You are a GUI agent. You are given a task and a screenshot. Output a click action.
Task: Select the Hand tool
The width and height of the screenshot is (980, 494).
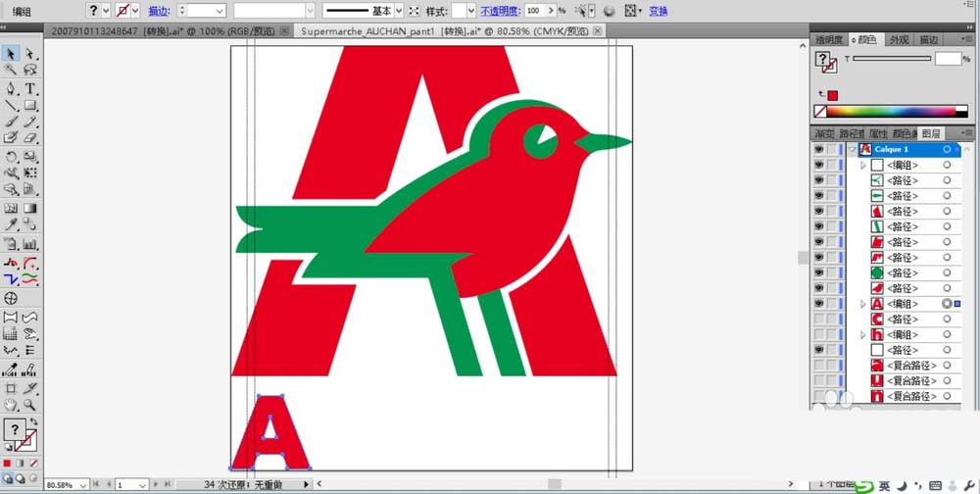pos(11,405)
